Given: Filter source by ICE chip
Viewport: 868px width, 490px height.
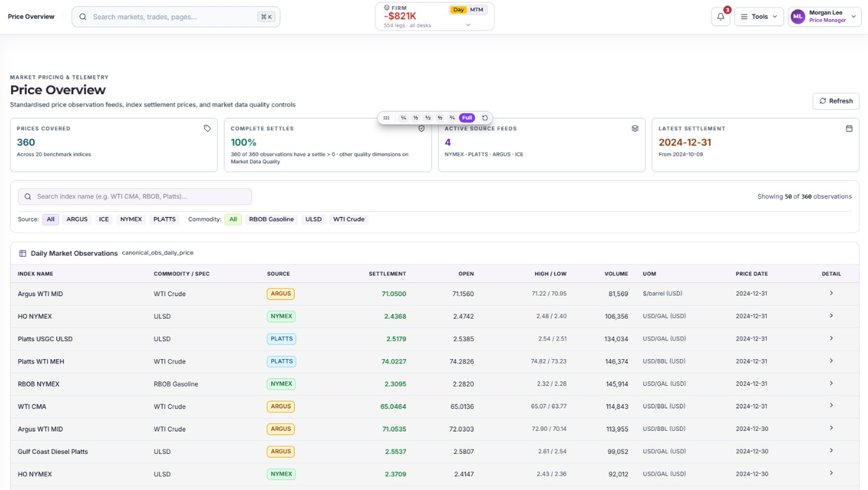Looking at the screenshot, I should click(x=104, y=220).
